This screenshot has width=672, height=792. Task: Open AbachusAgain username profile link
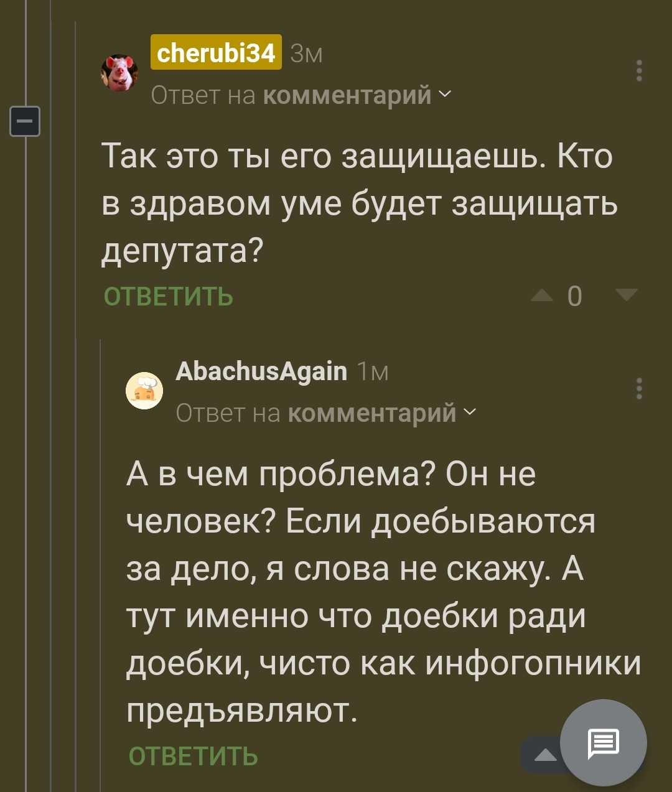pos(261,371)
